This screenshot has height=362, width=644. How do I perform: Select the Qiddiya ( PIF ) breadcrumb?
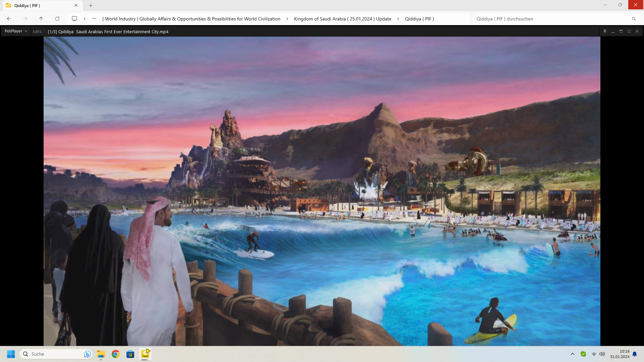419,19
